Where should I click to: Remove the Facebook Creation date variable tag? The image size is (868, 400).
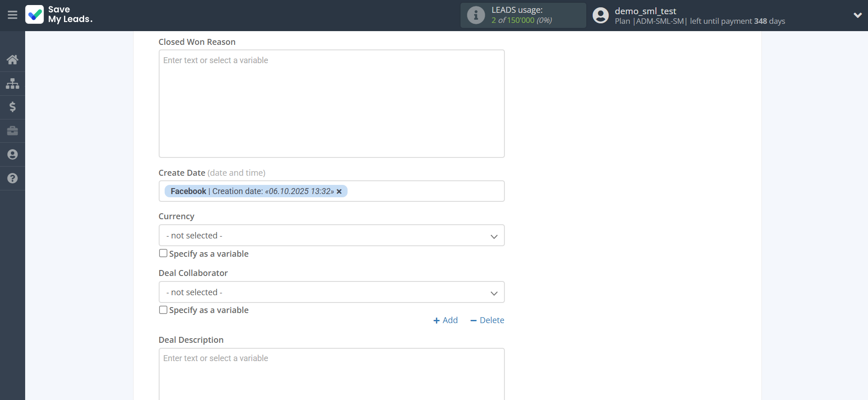(x=339, y=192)
